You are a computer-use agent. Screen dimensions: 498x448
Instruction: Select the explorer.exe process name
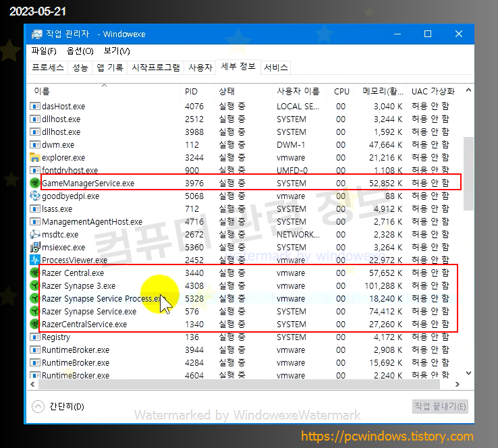point(63,158)
